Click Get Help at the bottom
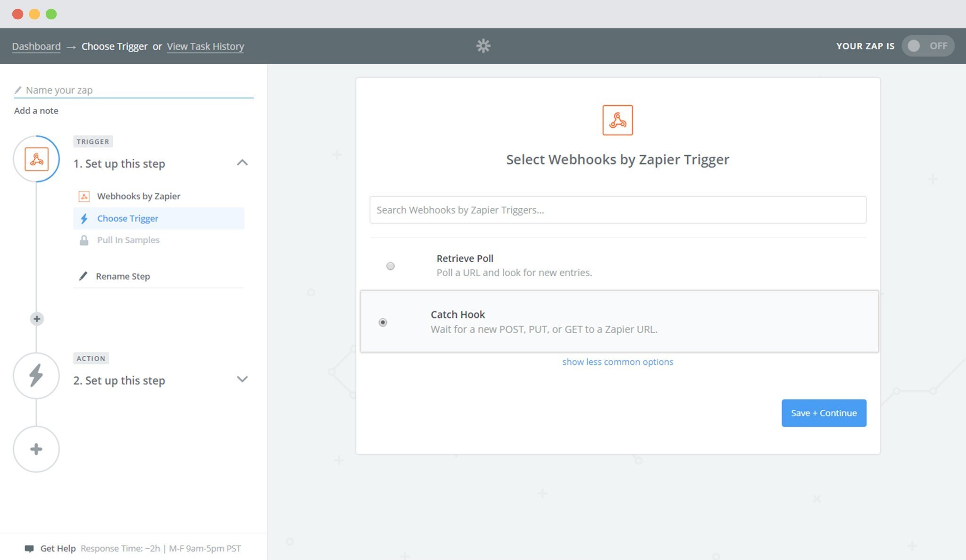The width and height of the screenshot is (966, 560). pos(58,548)
